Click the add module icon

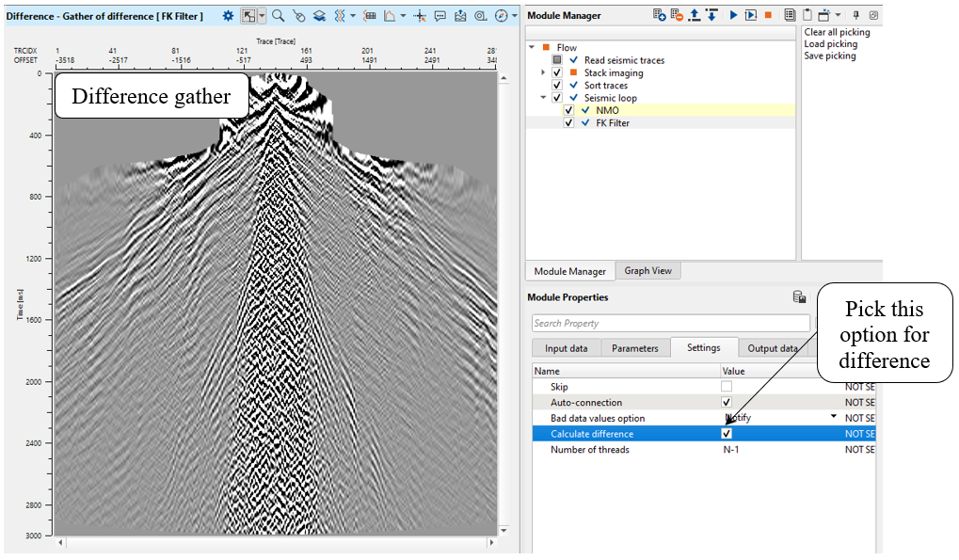[x=661, y=16]
